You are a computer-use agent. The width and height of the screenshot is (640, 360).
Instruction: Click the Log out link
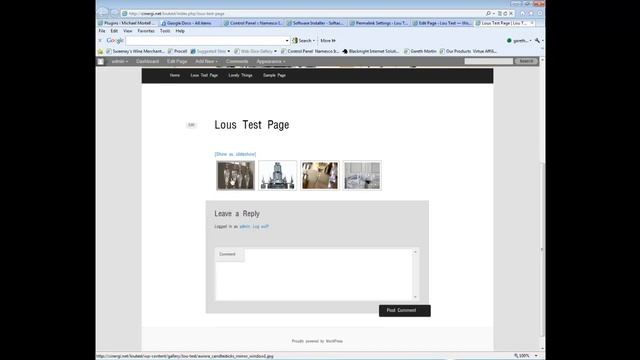click(x=260, y=227)
